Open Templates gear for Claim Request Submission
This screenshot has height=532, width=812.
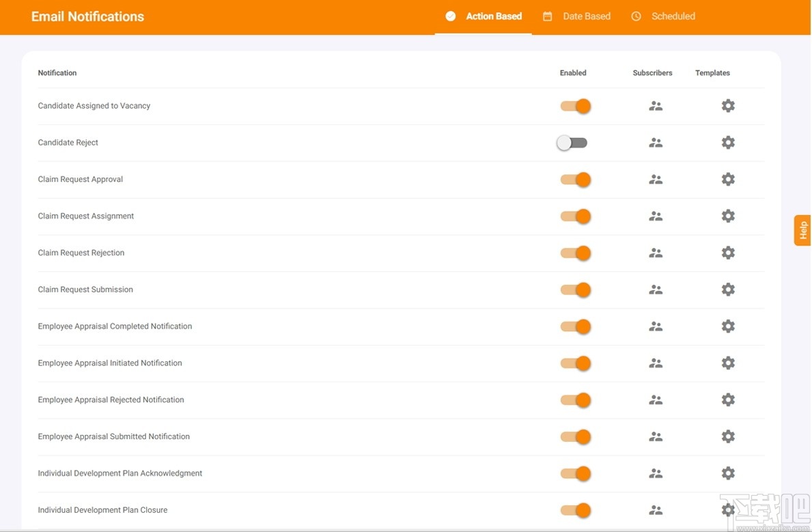click(x=727, y=290)
